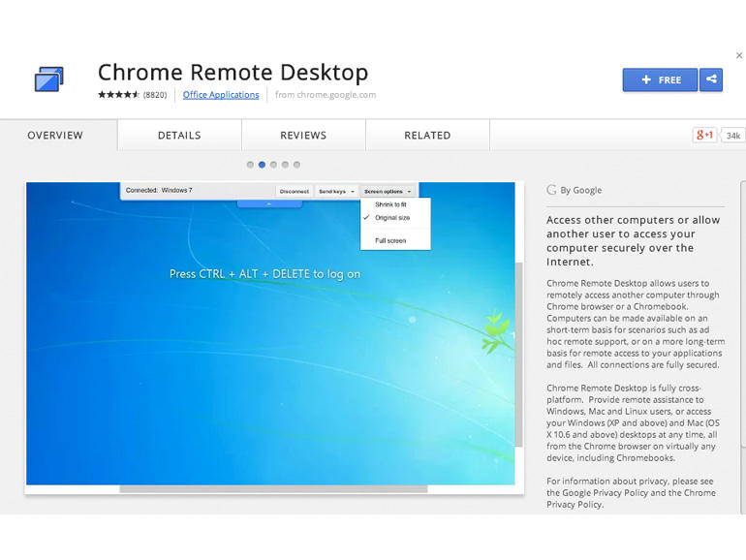Click the 'By Google' text
This screenshot has height=560, width=746.
click(581, 190)
